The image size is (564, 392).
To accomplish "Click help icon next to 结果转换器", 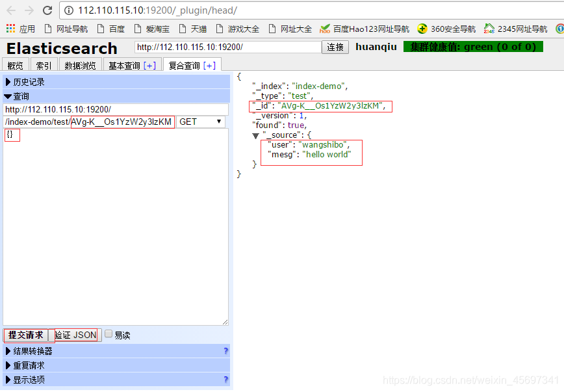I will pos(225,350).
